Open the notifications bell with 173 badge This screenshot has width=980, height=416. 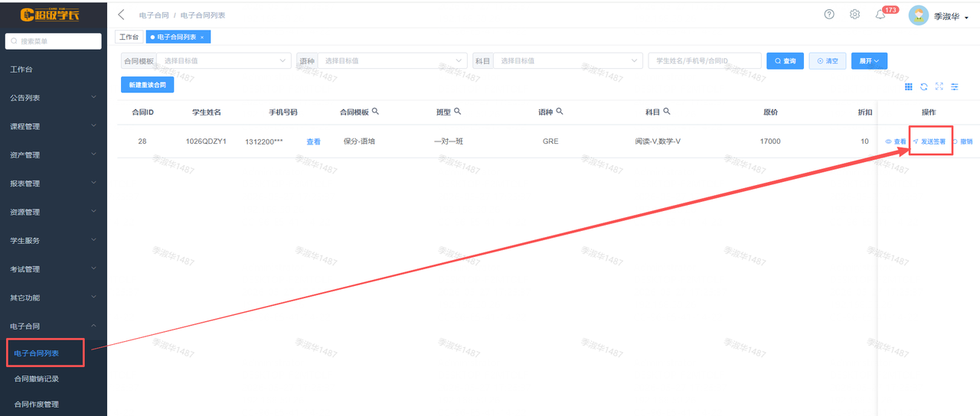(x=880, y=15)
